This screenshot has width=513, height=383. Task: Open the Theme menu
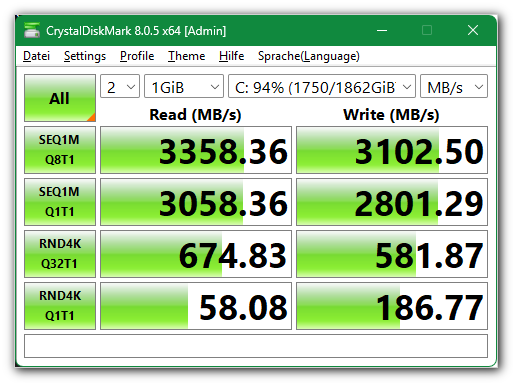186,56
